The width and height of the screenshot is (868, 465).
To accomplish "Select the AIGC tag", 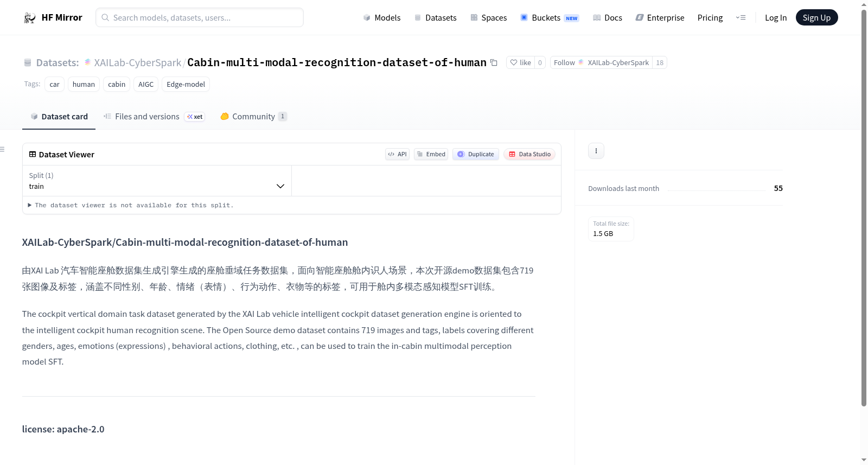I will [x=146, y=84].
